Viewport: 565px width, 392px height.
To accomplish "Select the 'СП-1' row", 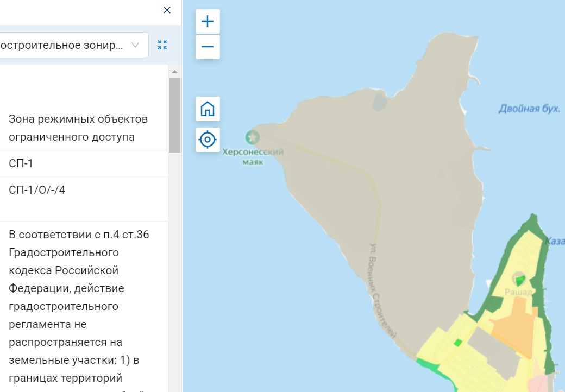I will [84, 163].
